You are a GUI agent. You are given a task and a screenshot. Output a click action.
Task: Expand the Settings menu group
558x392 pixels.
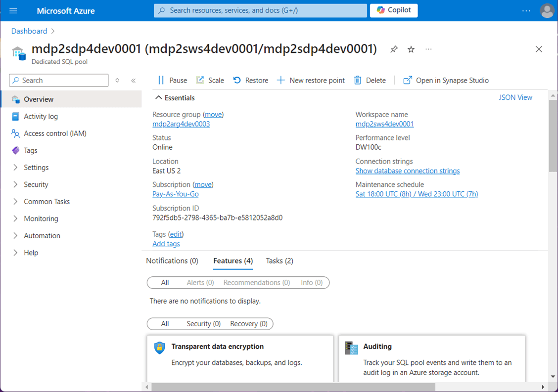36,168
